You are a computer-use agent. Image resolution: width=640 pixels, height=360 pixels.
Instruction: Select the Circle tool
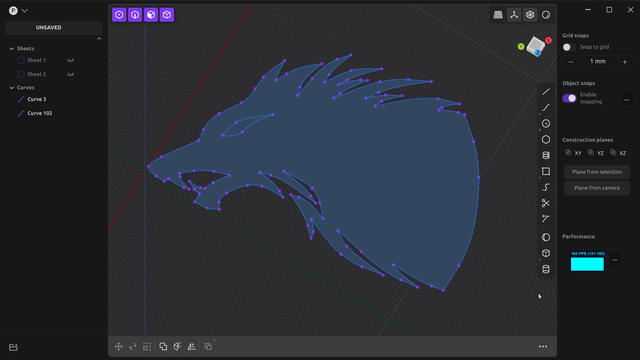(x=546, y=124)
